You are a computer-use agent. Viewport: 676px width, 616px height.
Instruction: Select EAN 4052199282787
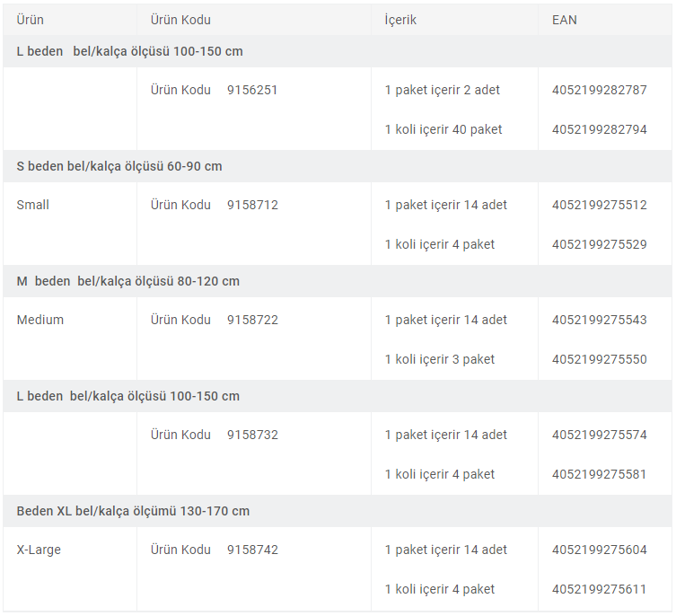(x=600, y=90)
